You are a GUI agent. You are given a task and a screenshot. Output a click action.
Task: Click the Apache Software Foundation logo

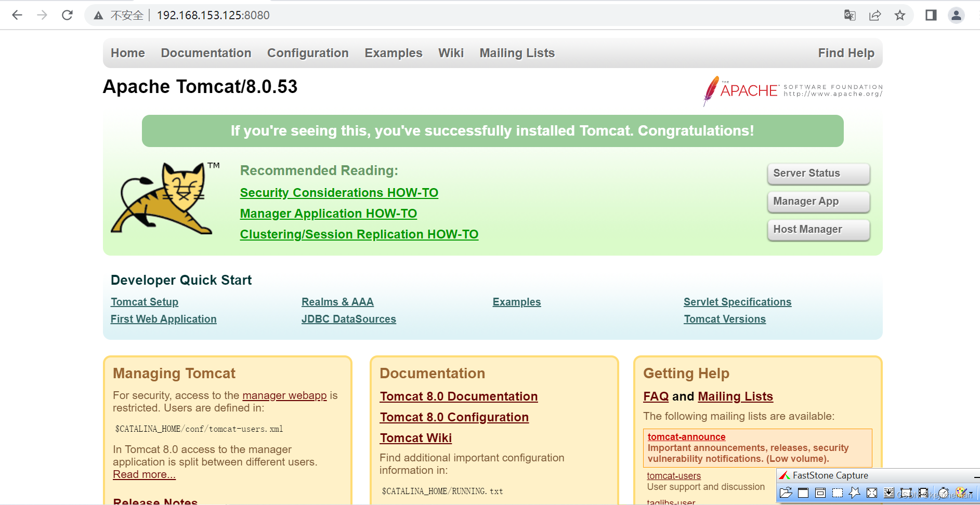[793, 91]
